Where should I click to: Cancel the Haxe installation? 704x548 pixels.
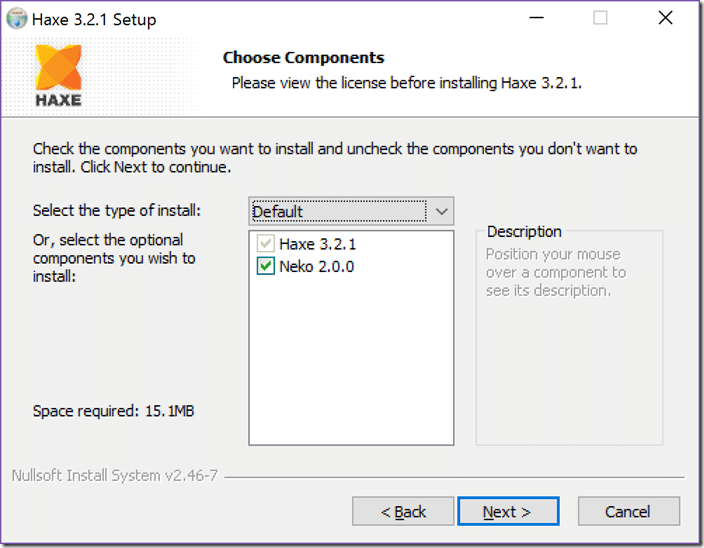[629, 511]
